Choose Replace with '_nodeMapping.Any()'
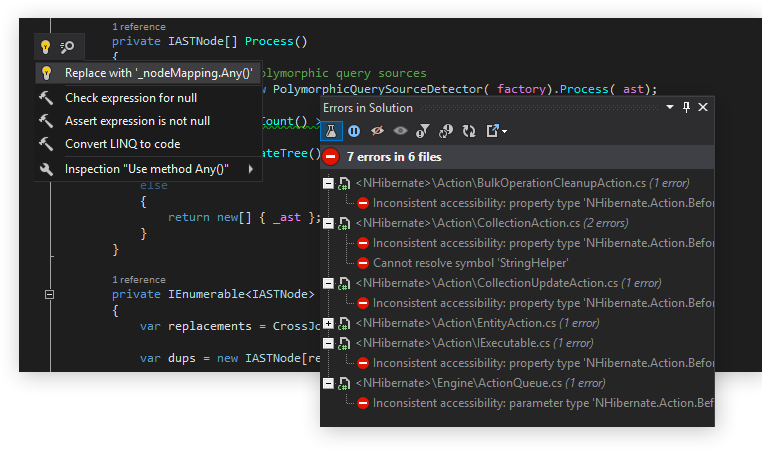 (158, 73)
